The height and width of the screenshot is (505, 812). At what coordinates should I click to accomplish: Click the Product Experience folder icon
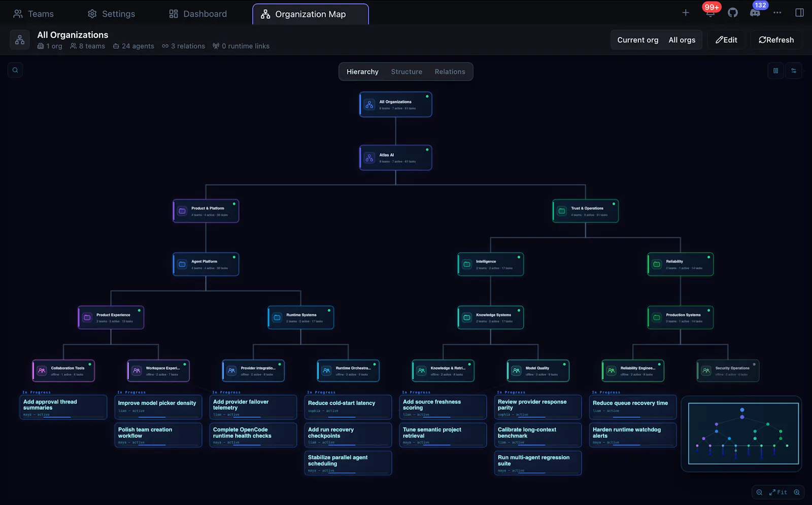(x=87, y=317)
